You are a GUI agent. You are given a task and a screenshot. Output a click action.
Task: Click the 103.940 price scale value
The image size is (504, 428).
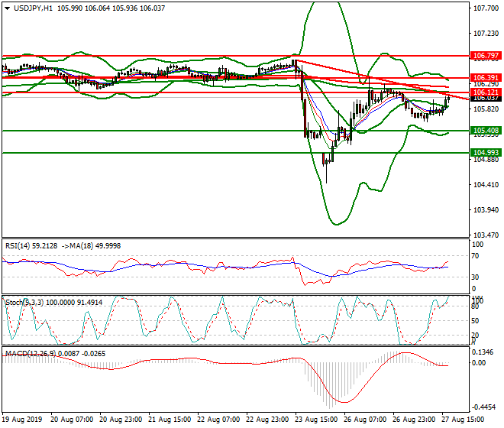(486, 210)
